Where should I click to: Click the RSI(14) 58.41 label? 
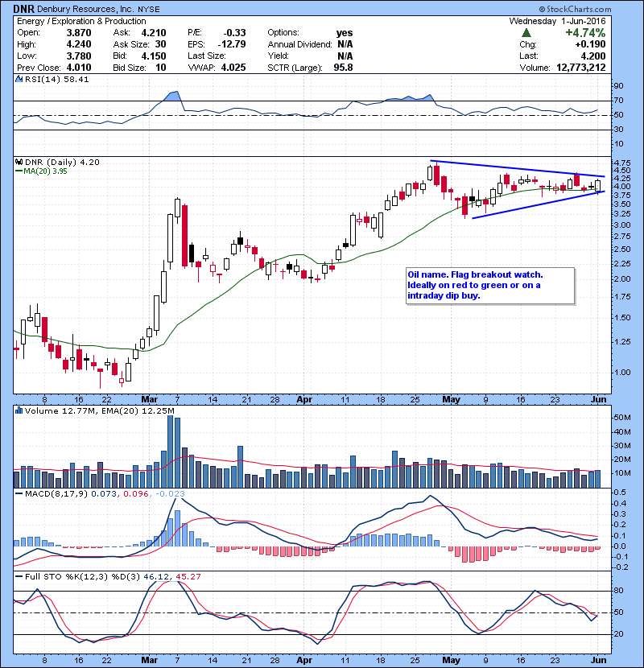(x=56, y=79)
